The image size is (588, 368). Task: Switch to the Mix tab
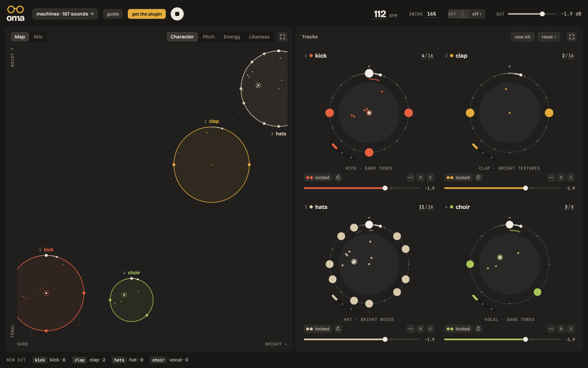38,37
